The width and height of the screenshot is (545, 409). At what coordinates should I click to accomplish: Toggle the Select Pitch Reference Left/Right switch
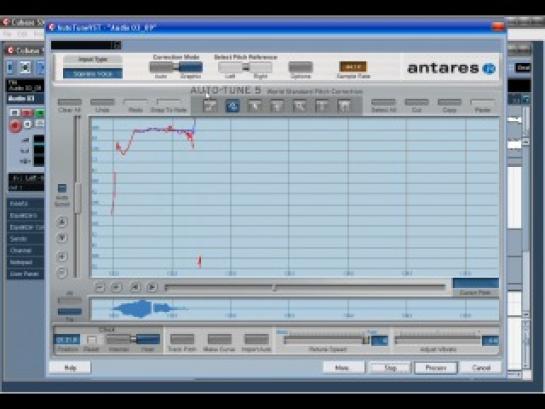(245, 67)
